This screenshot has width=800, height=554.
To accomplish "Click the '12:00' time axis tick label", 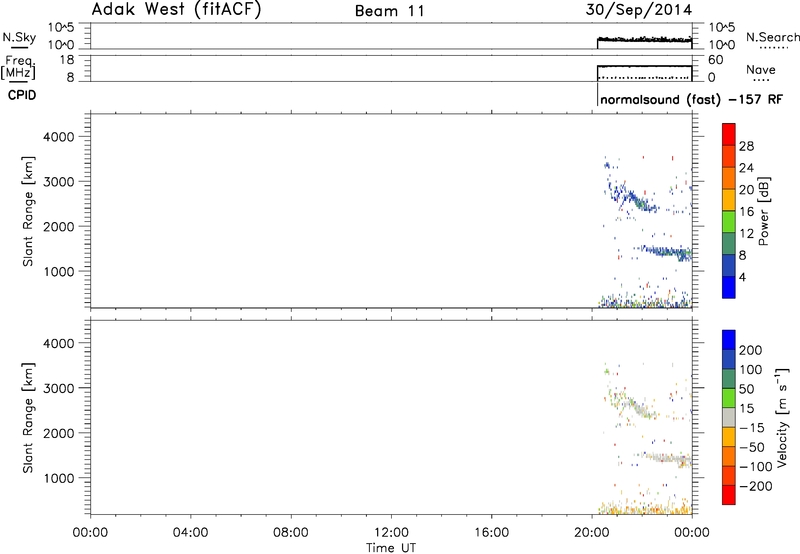I will point(391,533).
